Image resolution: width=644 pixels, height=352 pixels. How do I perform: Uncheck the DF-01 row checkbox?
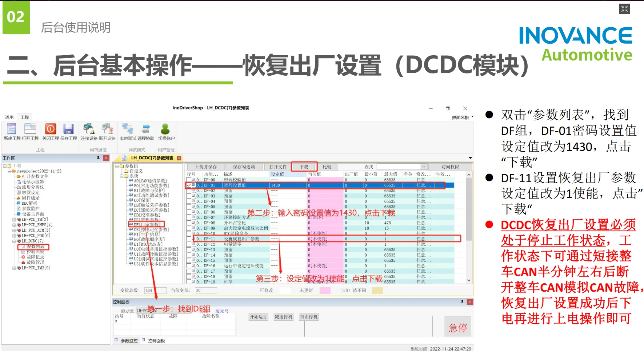click(x=188, y=185)
